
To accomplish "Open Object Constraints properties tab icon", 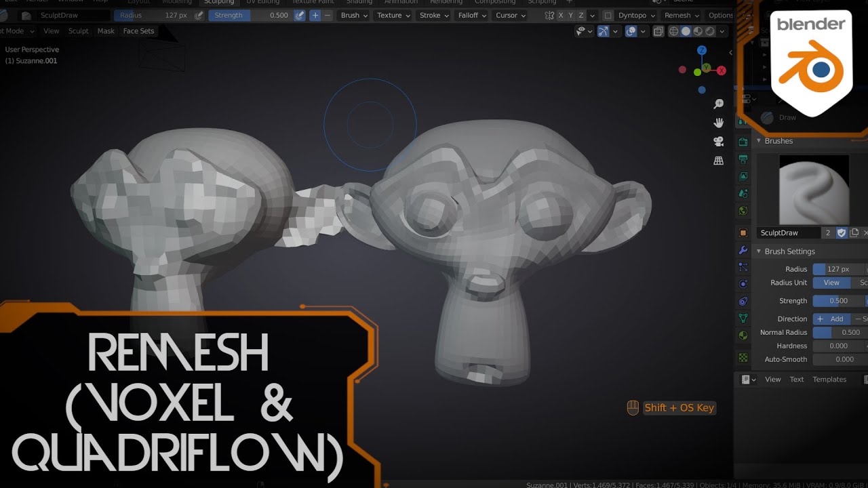I will [x=743, y=301].
